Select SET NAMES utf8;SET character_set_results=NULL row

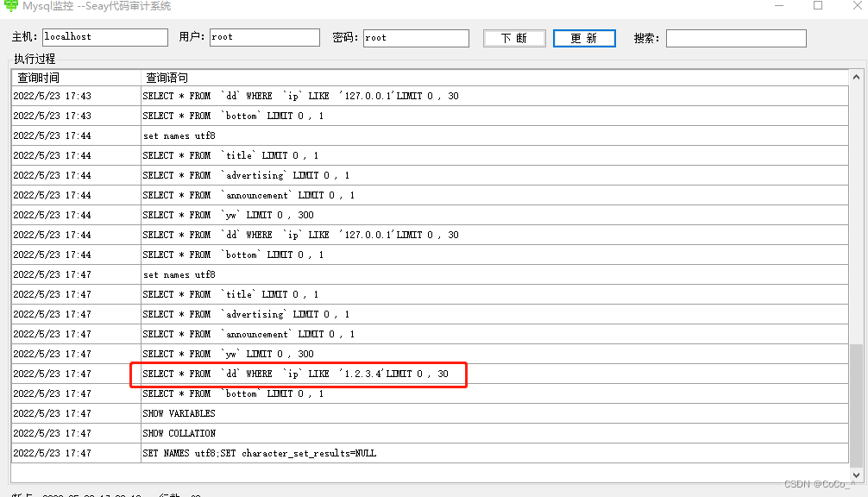pos(431,453)
